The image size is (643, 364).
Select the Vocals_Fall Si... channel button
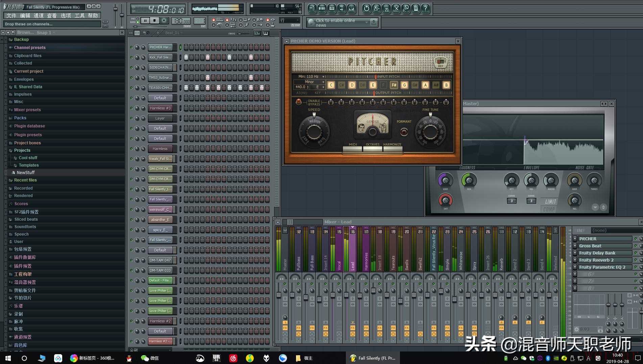coord(160,159)
